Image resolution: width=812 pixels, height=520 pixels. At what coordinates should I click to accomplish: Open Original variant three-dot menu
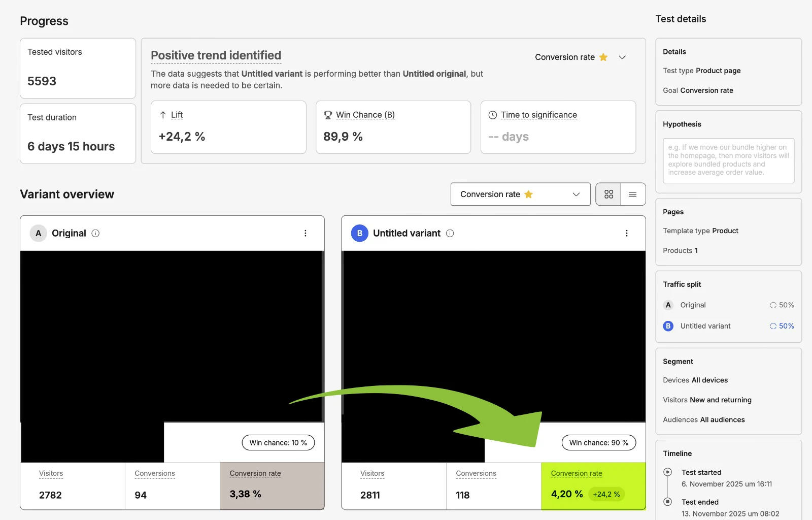pos(306,233)
